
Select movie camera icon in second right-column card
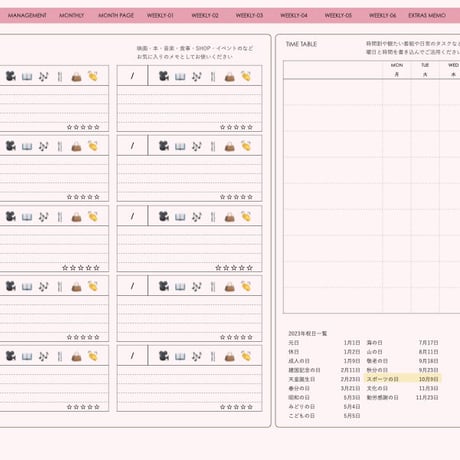coord(164,146)
